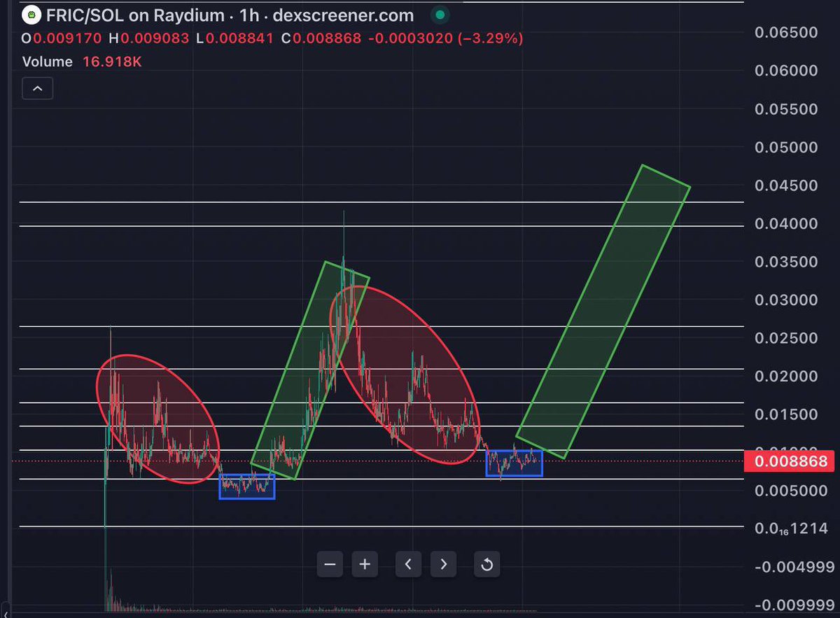
Task: Click the 0.02000 price axis label
Action: pos(787,376)
